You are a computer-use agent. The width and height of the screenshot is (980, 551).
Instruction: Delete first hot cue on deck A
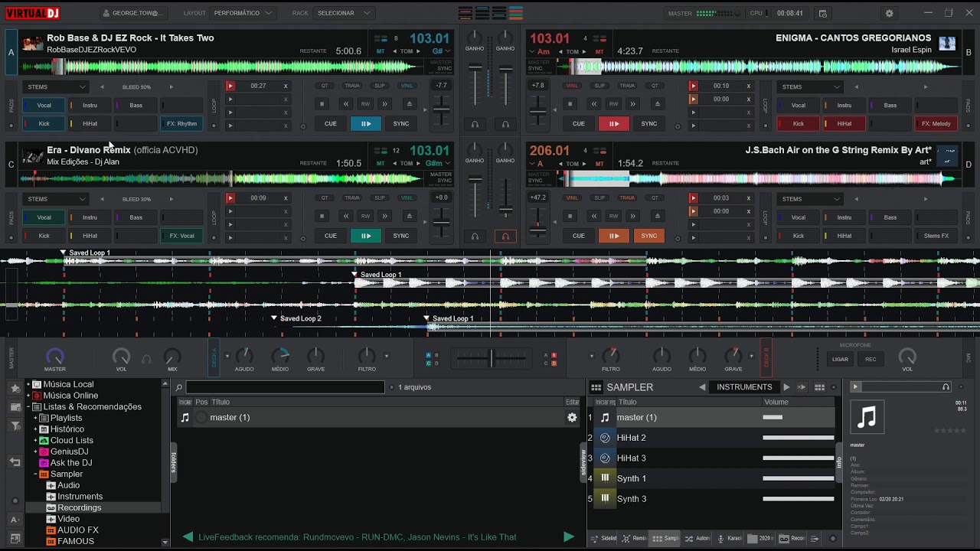point(286,86)
